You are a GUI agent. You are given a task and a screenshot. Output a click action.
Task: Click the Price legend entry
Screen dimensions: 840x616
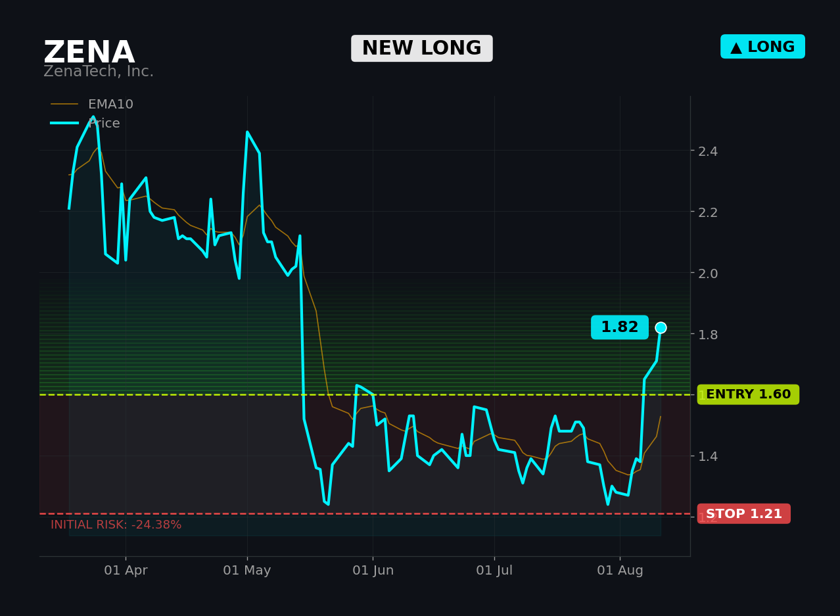click(x=85, y=124)
